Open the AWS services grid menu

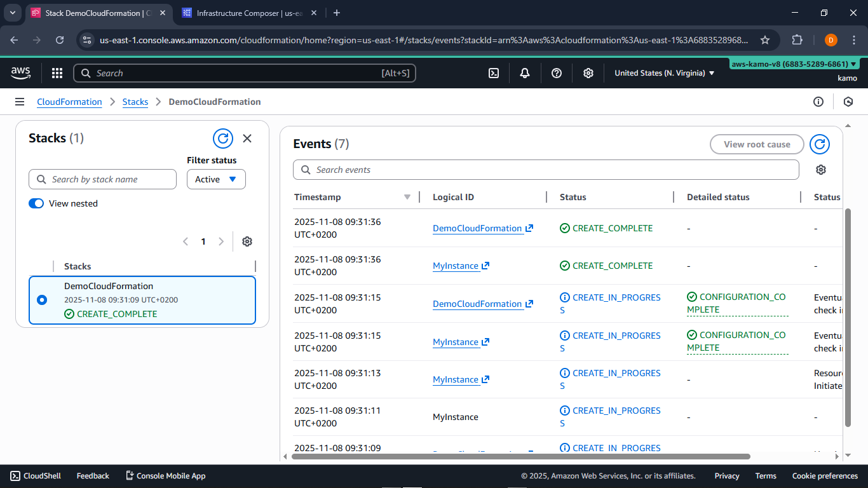point(57,73)
